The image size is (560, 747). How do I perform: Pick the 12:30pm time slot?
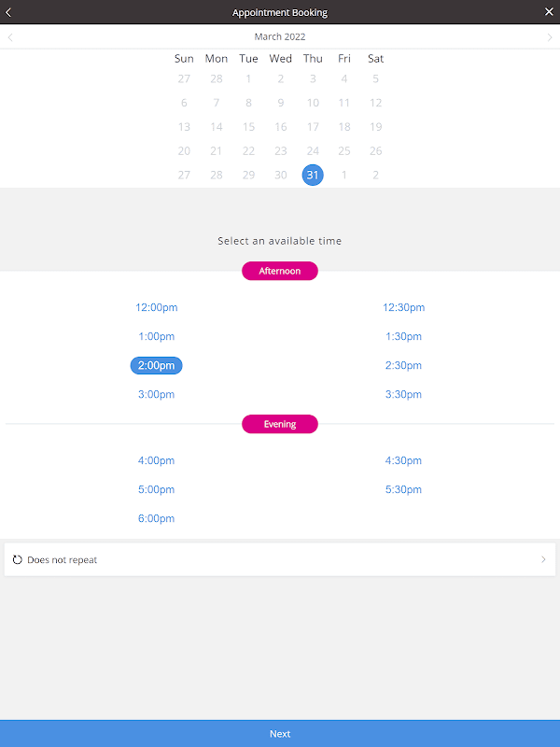click(x=403, y=307)
